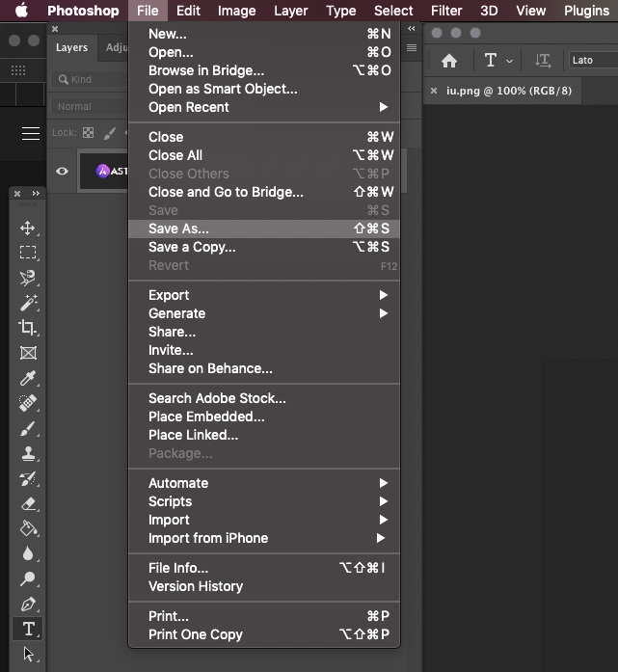618x672 pixels.
Task: Select Browse in Bridge... menu item
Action: [x=264, y=70]
